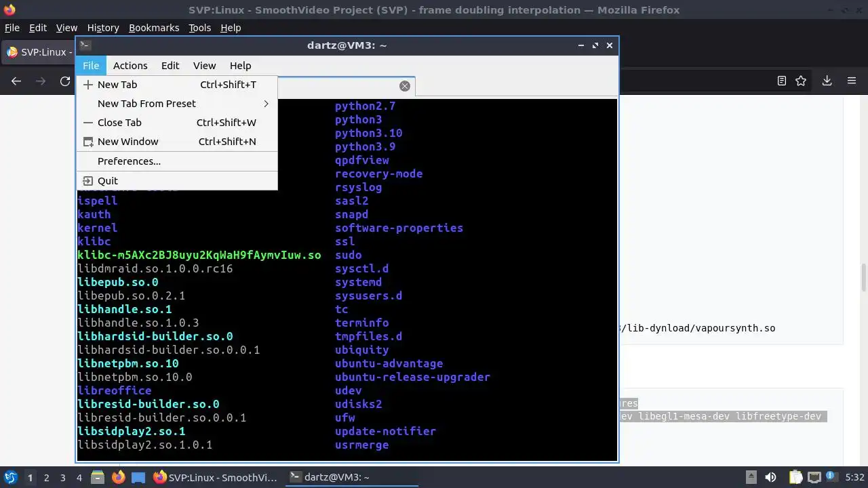
Task: Open the terminal Edit menu
Action: (170, 66)
